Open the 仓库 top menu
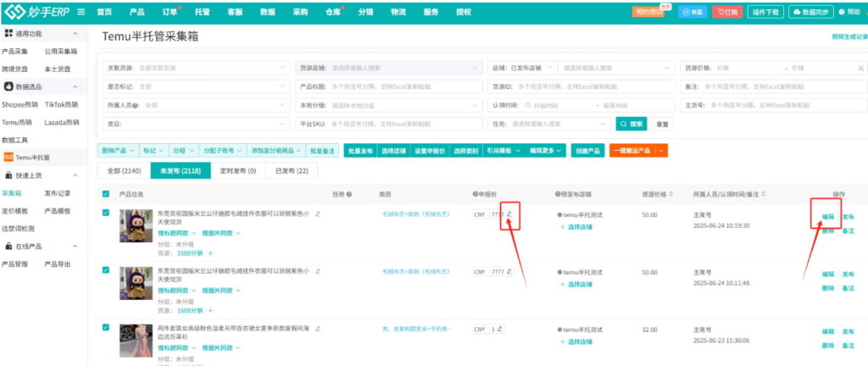Viewport: 868px width, 366px height. point(334,12)
